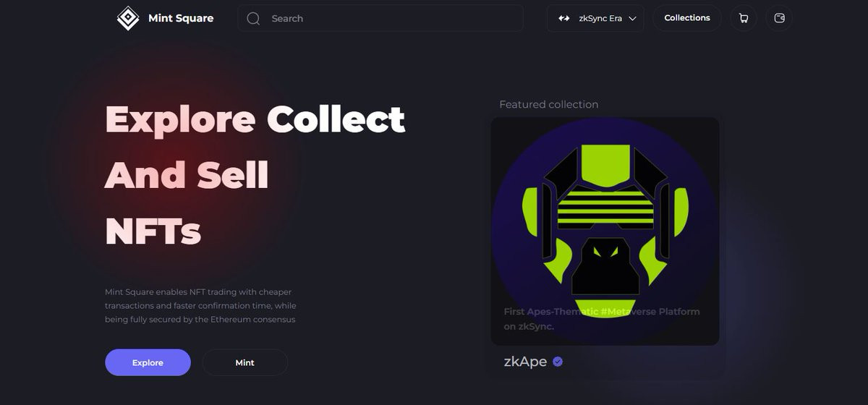Click the Mint Square brand name
This screenshot has height=405, width=868.
181,18
